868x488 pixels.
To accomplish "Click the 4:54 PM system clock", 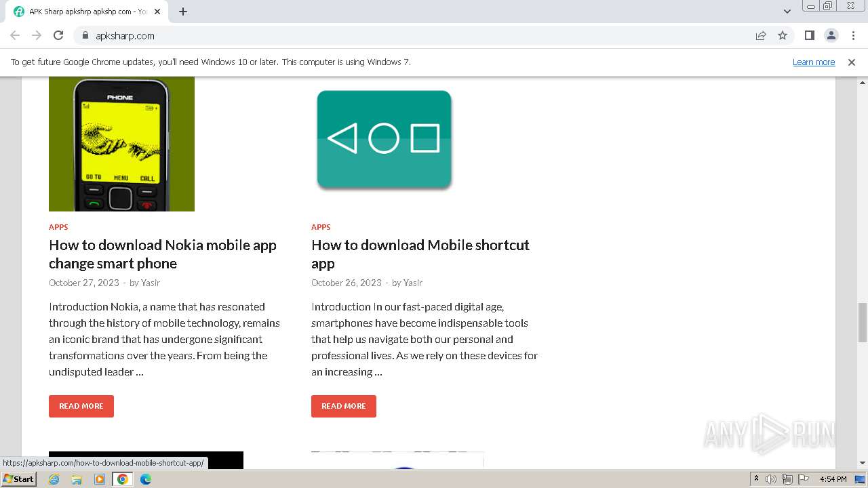I will click(833, 479).
